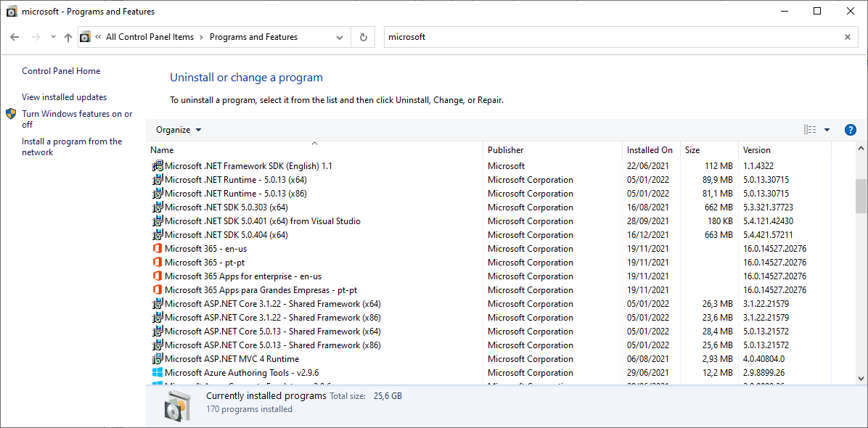
Task: Click version 1.1.4322 cell
Action: [x=758, y=166]
